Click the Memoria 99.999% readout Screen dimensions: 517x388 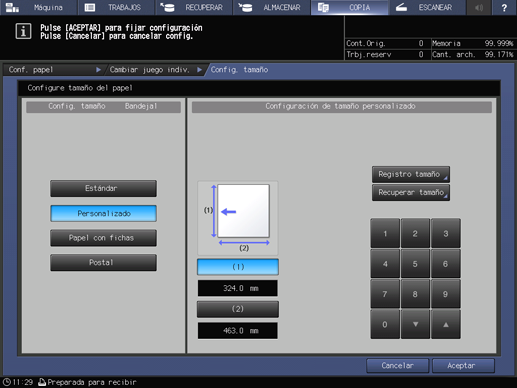pyautogui.click(x=473, y=43)
